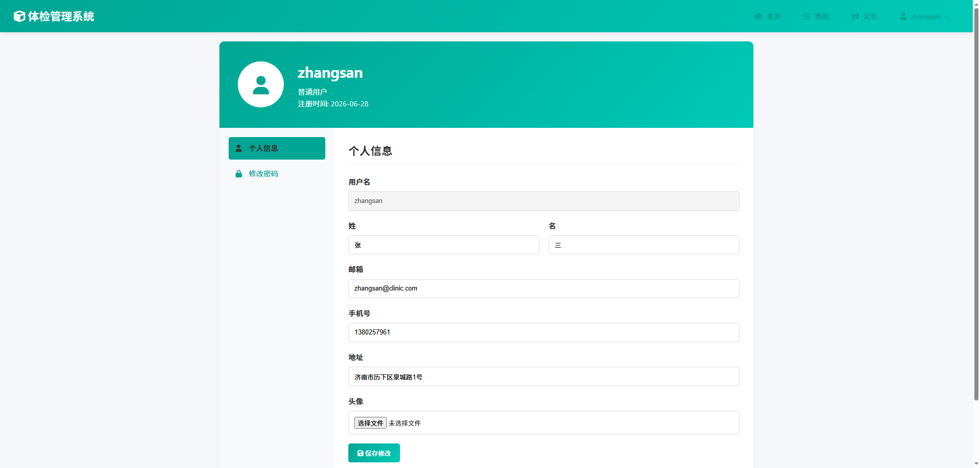Image resolution: width=980 pixels, height=468 pixels.
Task: Click the scrollbar up arrow
Action: 976,4
